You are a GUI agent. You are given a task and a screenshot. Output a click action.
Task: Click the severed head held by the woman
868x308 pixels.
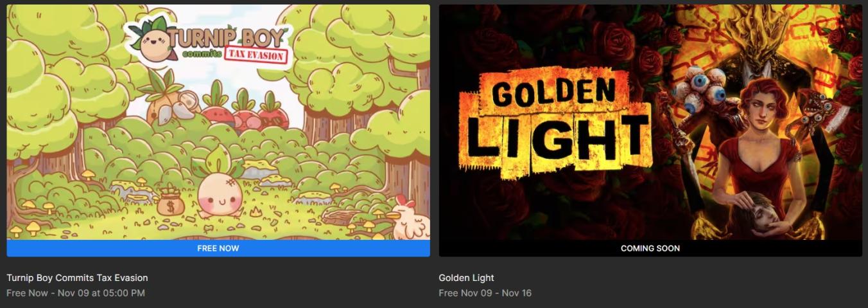(x=751, y=219)
